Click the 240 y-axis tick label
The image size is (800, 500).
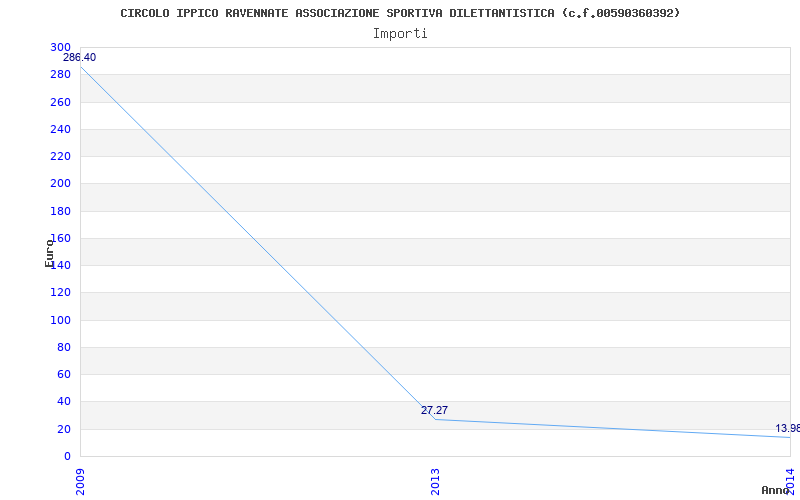[x=60, y=129]
